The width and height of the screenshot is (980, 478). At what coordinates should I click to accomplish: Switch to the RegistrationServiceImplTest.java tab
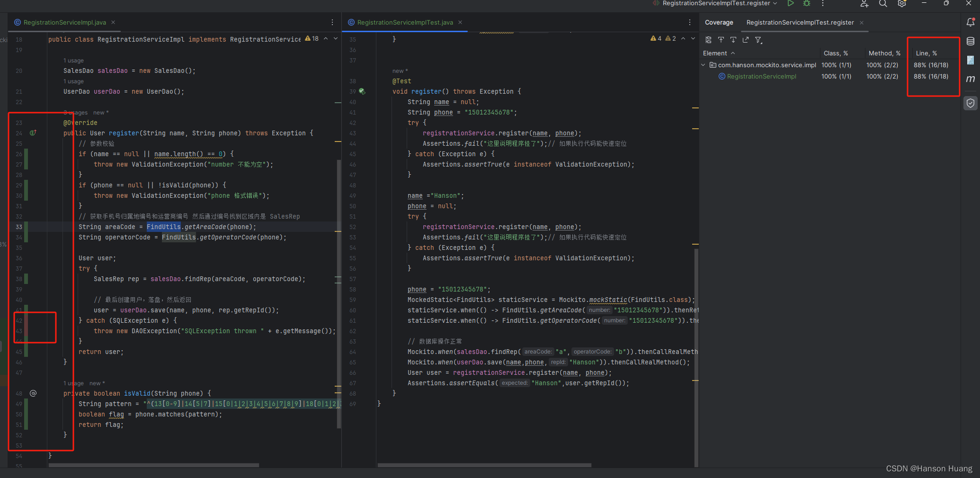pos(405,22)
